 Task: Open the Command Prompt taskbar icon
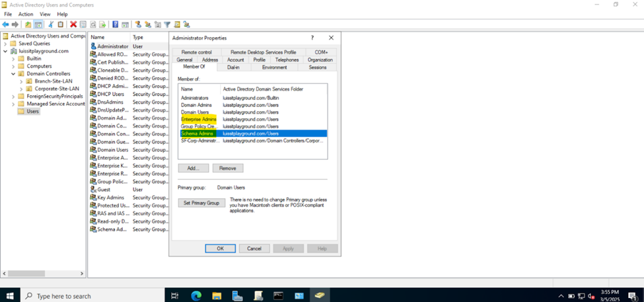(x=279, y=295)
